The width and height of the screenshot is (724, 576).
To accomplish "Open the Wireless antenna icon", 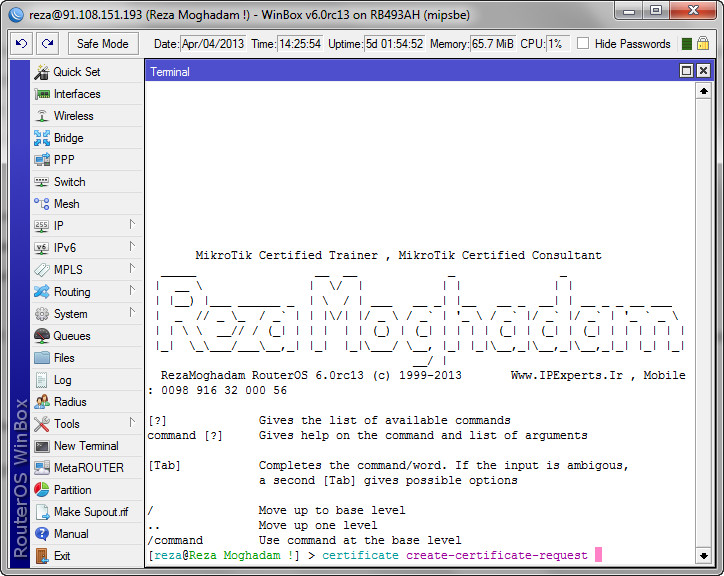I will coord(42,116).
